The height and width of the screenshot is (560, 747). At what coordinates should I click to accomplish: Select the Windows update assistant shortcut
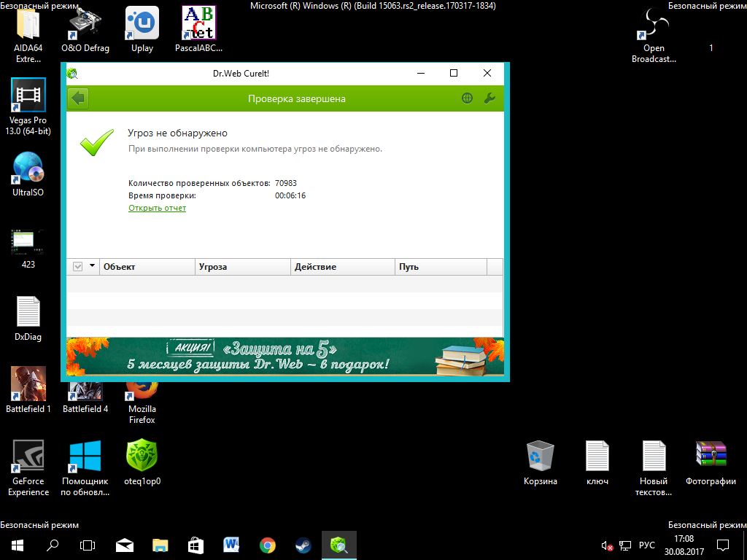85,467
